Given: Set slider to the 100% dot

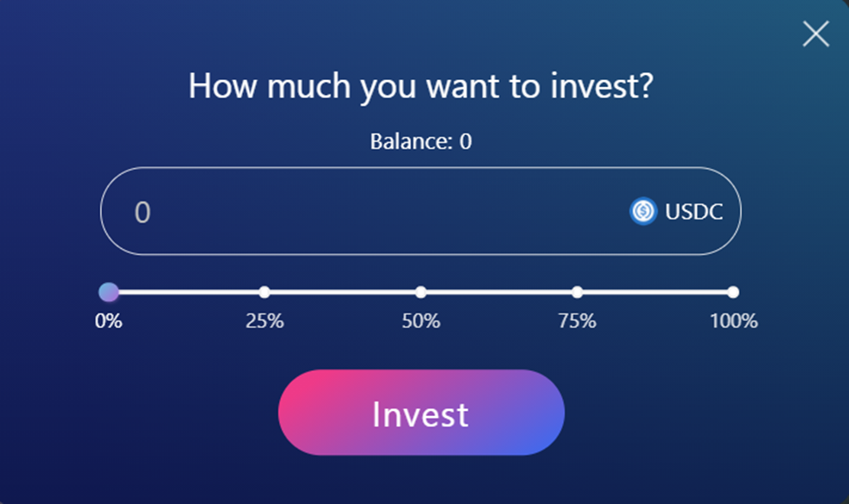Looking at the screenshot, I should [x=733, y=292].
